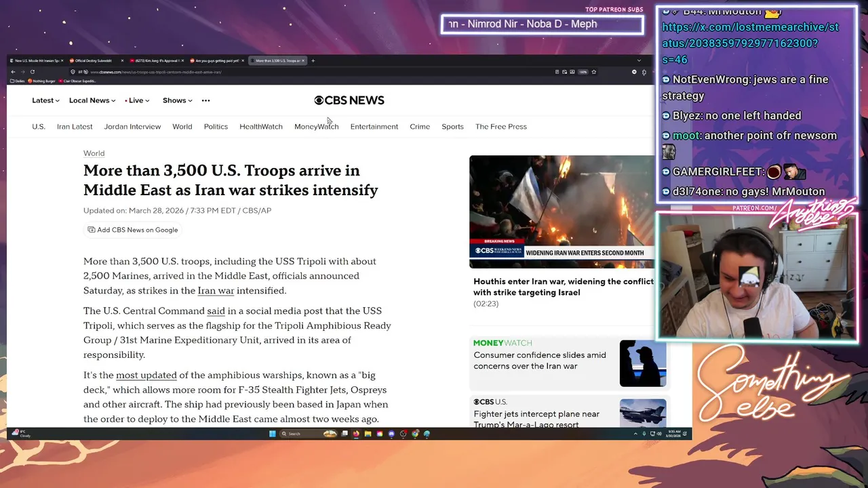Expand the Shows dropdown menu
868x488 pixels.
click(178, 100)
